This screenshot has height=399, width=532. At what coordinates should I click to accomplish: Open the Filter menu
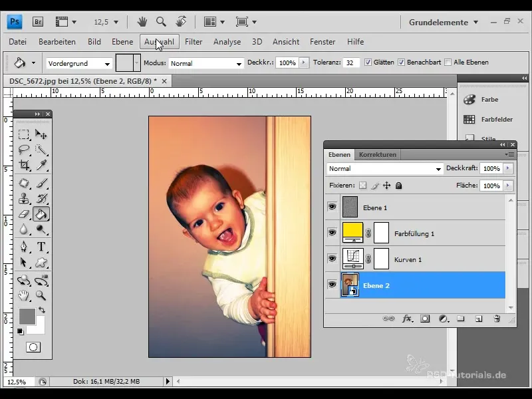(x=194, y=42)
